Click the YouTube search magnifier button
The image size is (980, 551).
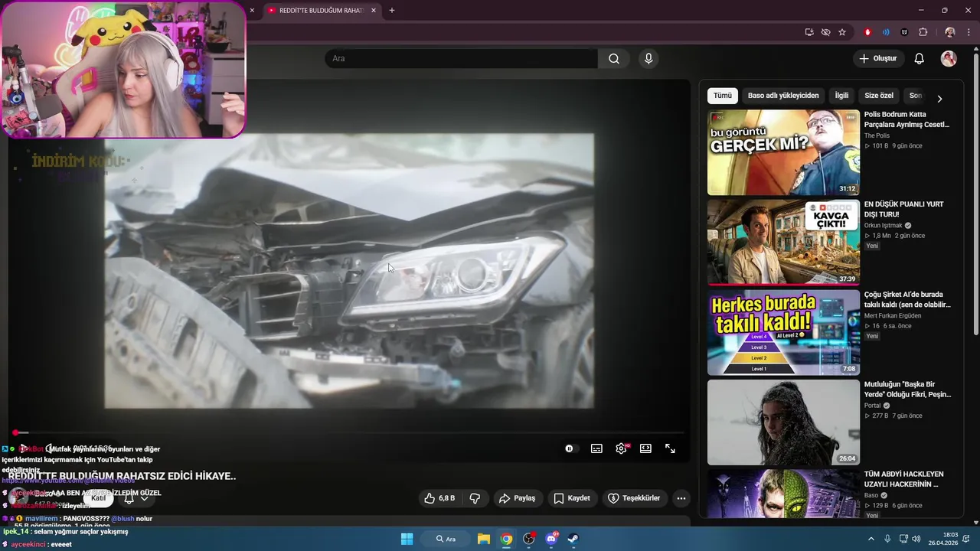614,59
